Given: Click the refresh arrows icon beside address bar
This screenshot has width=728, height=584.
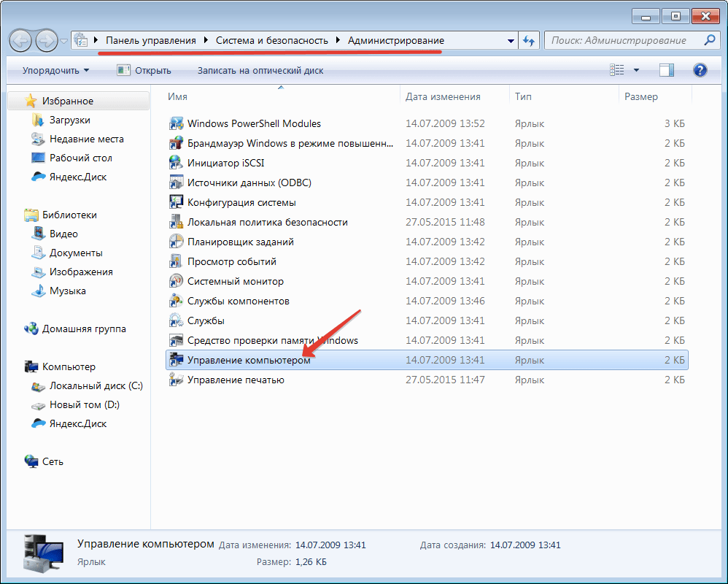Looking at the screenshot, I should 529,41.
